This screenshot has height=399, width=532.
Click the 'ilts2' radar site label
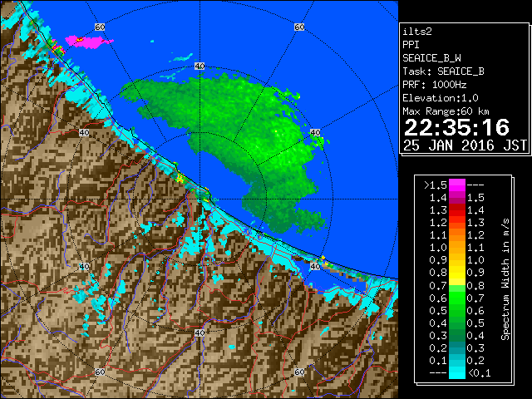click(417, 32)
